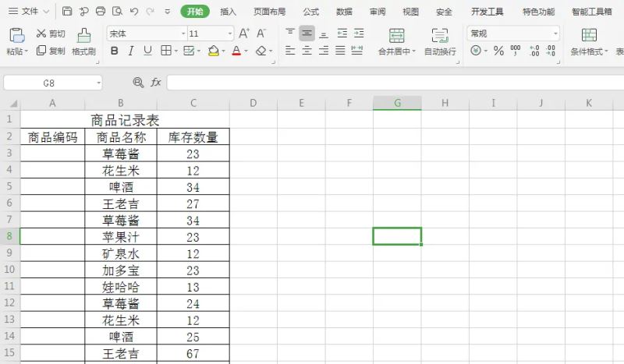The width and height of the screenshot is (624, 364).
Task: Click the Copy (复制) icon
Action: pos(41,51)
